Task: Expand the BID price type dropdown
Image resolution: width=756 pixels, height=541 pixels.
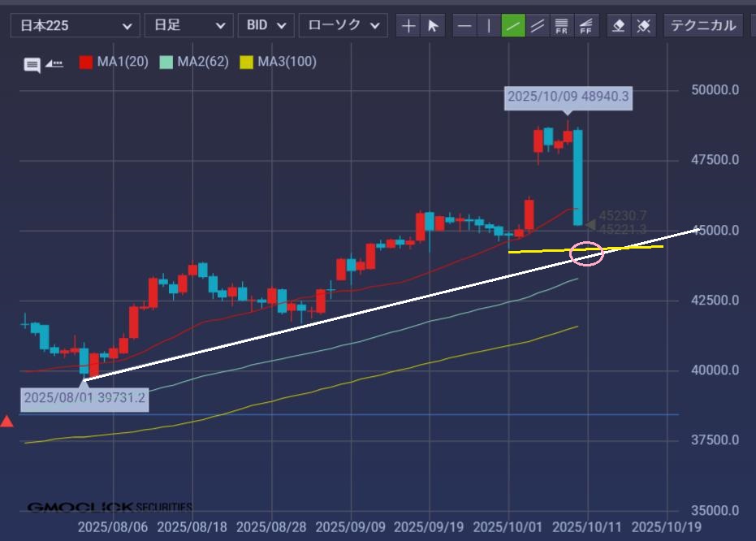Action: (266, 26)
